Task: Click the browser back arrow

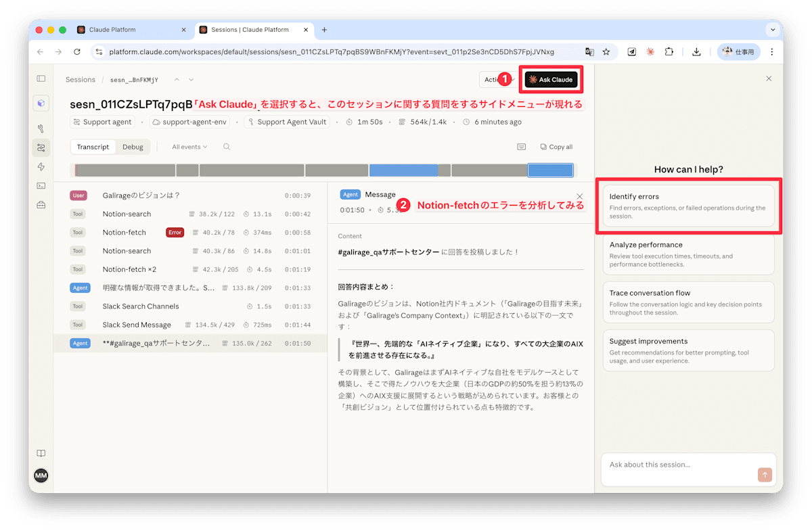Action: pos(41,51)
